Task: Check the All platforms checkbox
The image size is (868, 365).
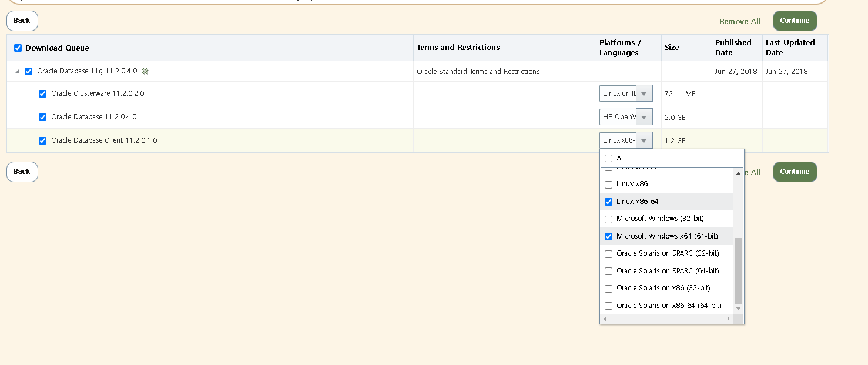Action: (608, 158)
